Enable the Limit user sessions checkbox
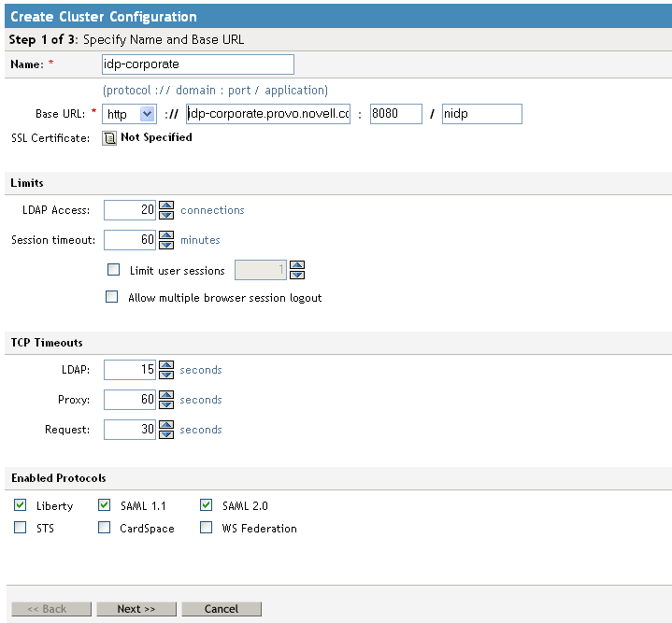Viewport: 672px width, 623px height. point(114,269)
